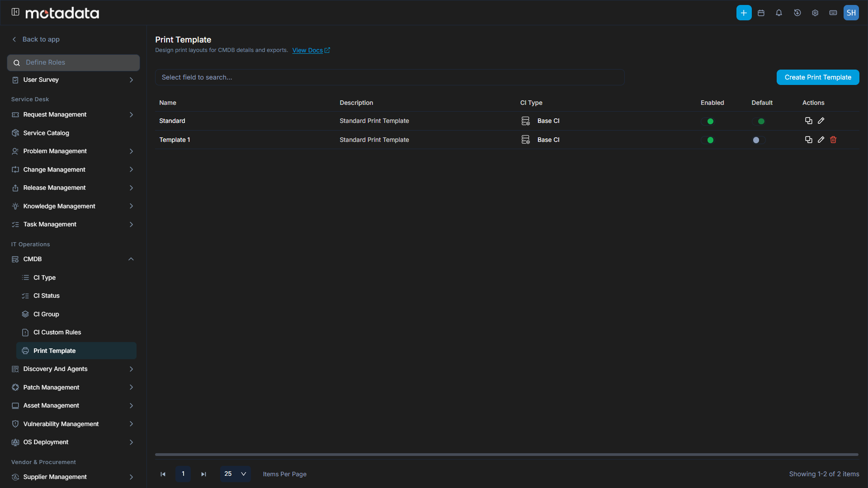
Task: Expand the User Survey chevron
Action: (131, 80)
